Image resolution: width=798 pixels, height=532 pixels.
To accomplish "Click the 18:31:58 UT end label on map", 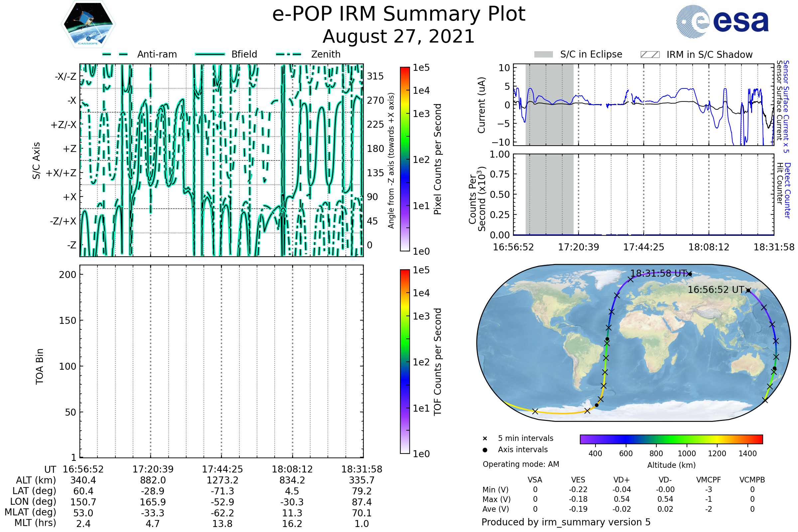I will tap(659, 273).
